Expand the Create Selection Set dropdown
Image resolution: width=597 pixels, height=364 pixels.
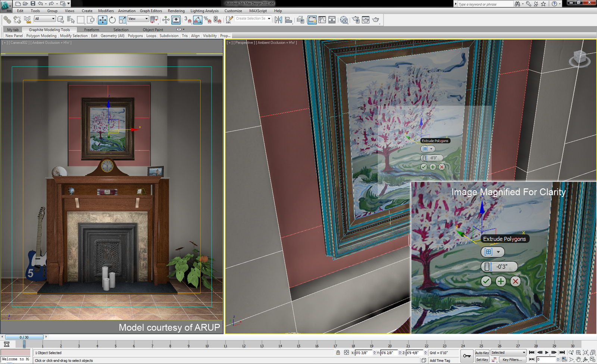[269, 18]
